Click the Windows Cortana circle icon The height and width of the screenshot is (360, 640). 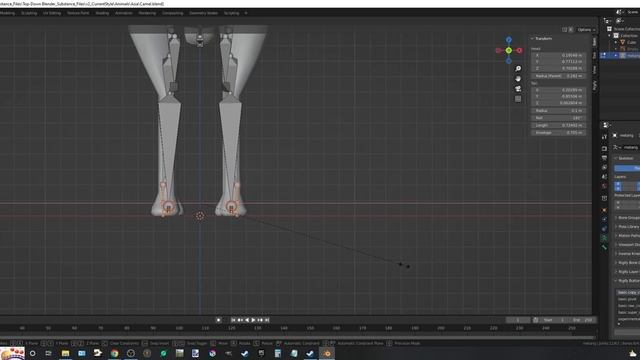click(x=33, y=353)
